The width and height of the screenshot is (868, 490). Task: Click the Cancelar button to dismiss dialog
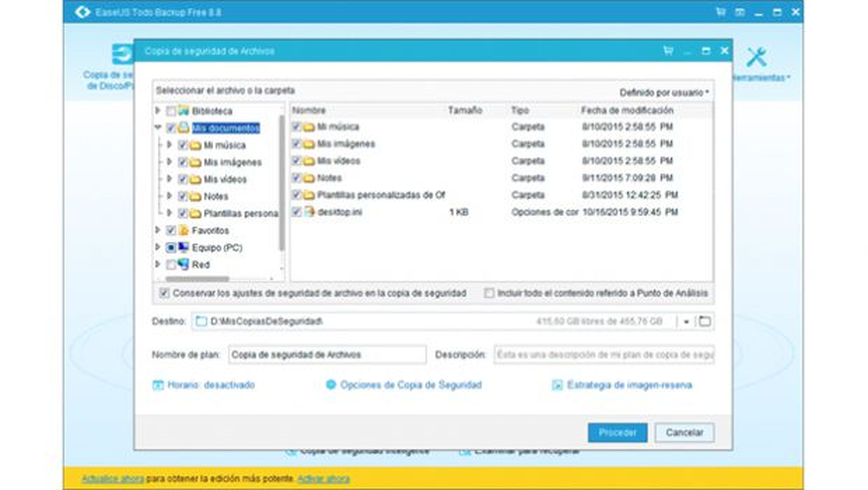coord(686,432)
